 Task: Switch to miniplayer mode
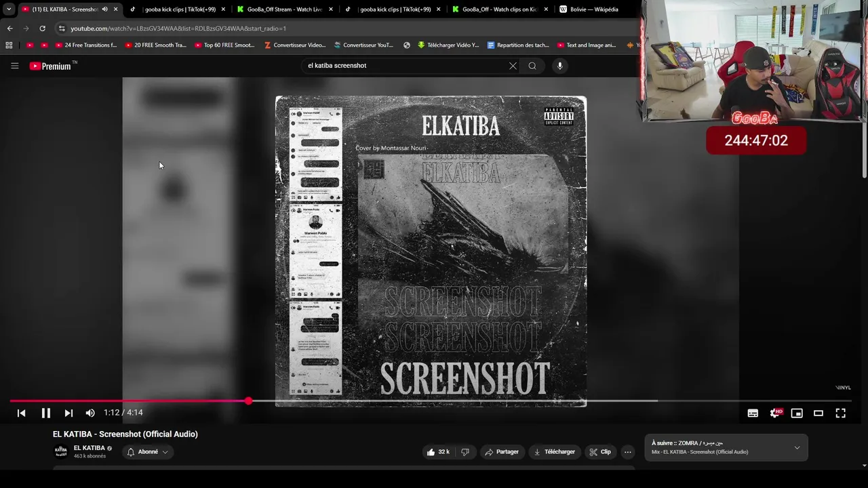pyautogui.click(x=797, y=413)
